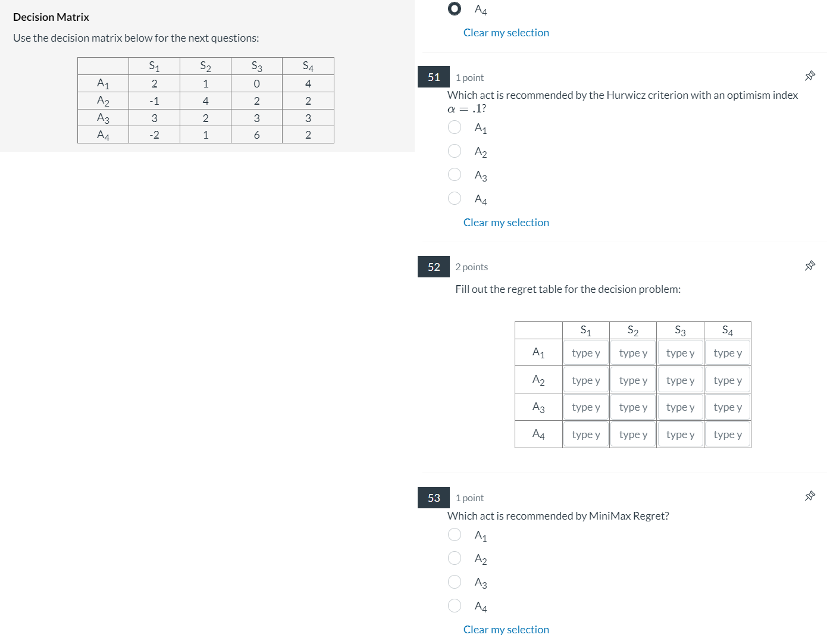The height and width of the screenshot is (644, 827).
Task: Select answer A1 for question 51
Action: pyautogui.click(x=455, y=127)
